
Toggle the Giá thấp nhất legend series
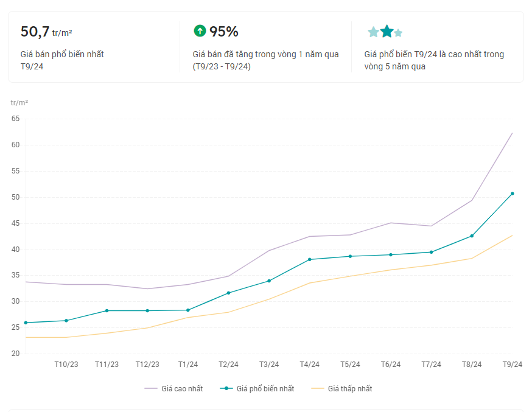[341, 388]
